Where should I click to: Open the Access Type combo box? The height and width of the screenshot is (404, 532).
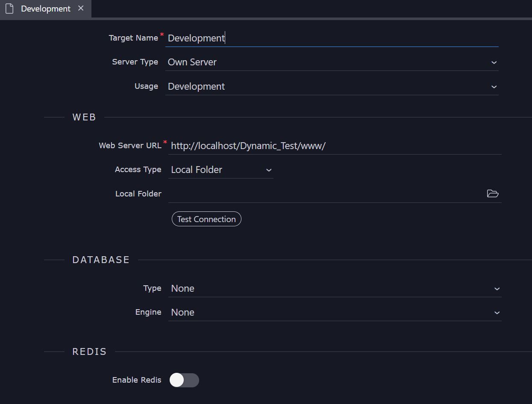point(221,170)
